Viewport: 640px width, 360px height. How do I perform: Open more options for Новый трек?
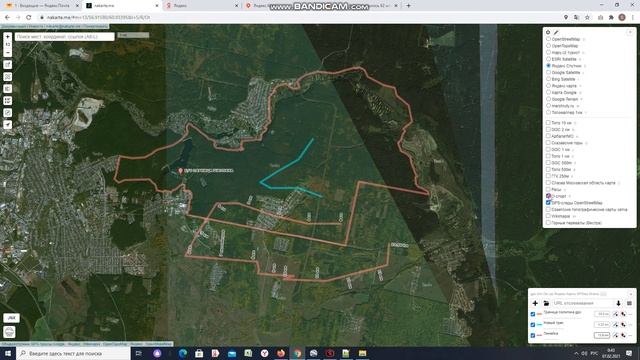pos(631,324)
